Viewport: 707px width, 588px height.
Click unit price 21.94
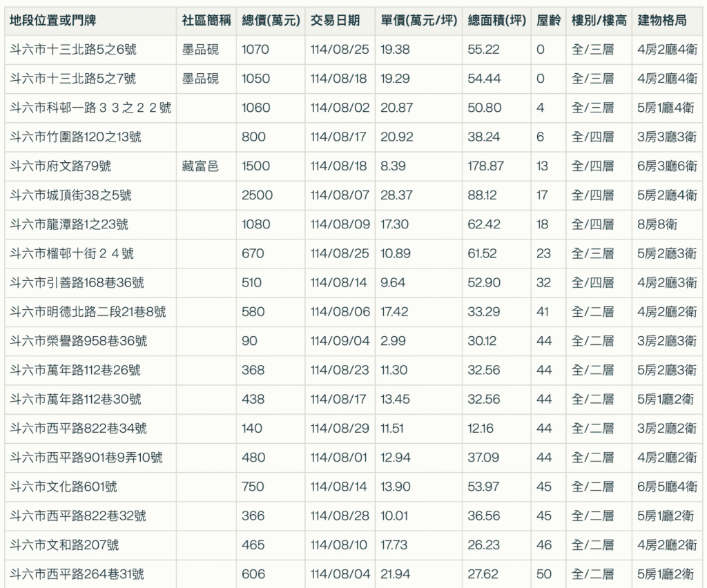coord(396,574)
